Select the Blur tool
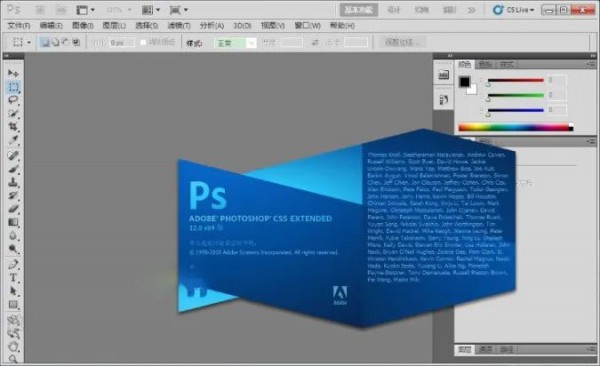The image size is (600, 366). tap(13, 236)
